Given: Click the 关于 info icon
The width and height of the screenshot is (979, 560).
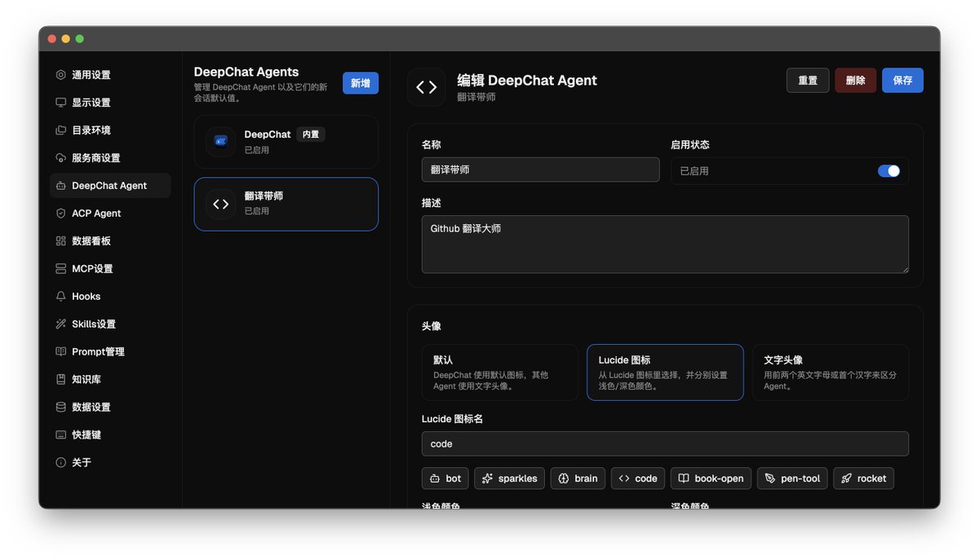Looking at the screenshot, I should (60, 463).
